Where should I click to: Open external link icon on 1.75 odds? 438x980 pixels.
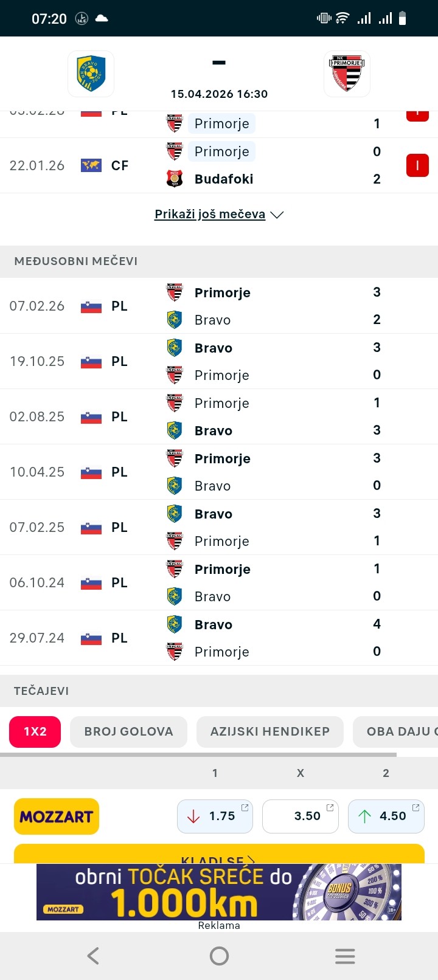pyautogui.click(x=245, y=807)
